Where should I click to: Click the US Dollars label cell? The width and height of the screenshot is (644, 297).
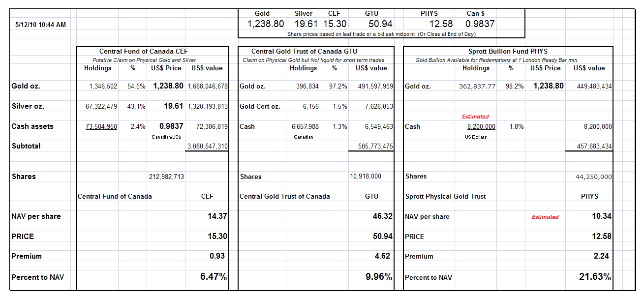tap(476, 137)
